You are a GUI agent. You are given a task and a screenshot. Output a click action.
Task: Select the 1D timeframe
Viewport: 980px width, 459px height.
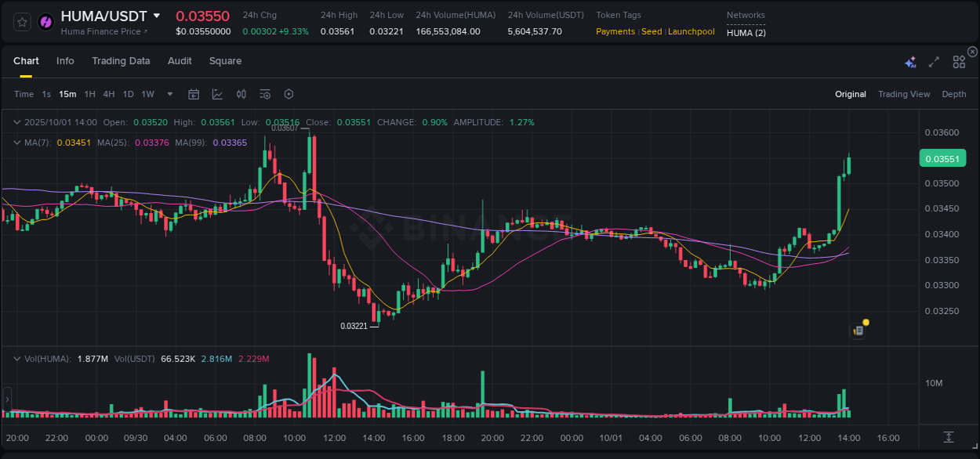pyautogui.click(x=128, y=94)
